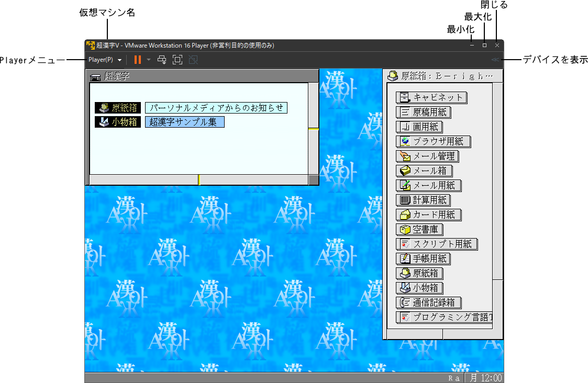Show devices using the double chevron

pyautogui.click(x=495, y=60)
